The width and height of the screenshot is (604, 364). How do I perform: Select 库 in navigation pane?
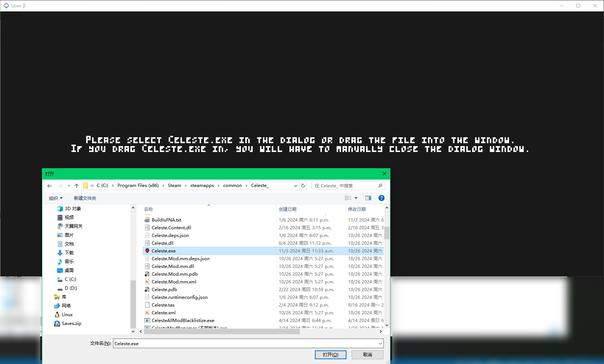tap(60, 297)
